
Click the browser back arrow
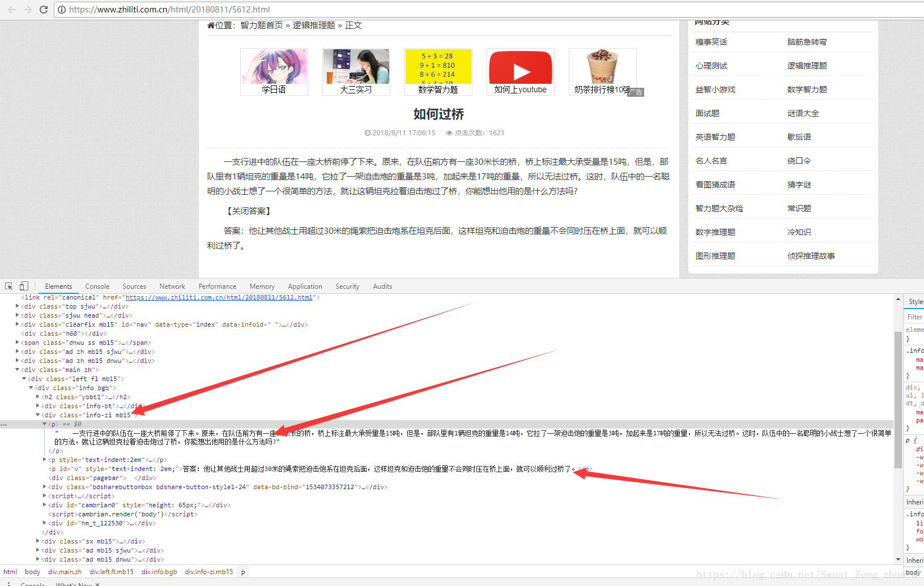pyautogui.click(x=12, y=9)
